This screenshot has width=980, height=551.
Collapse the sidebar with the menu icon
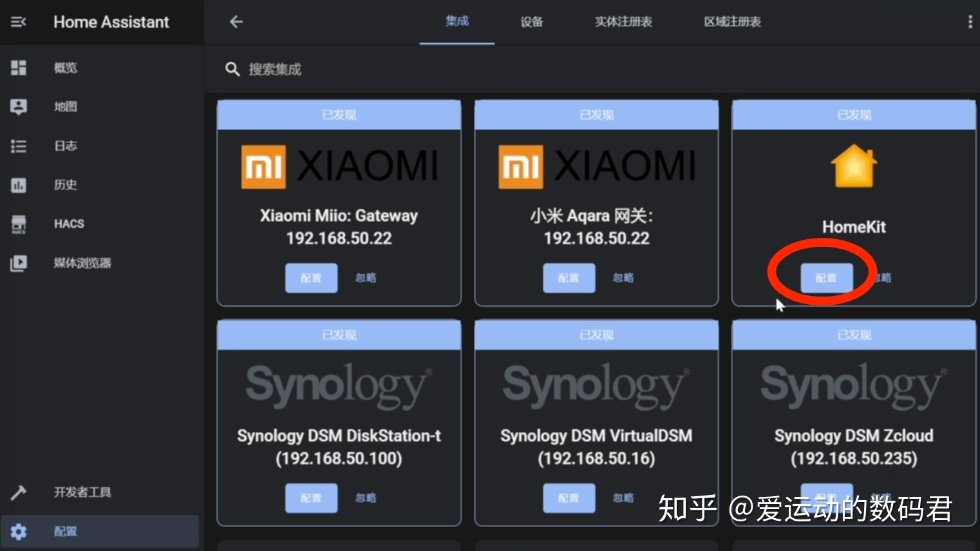click(x=19, y=22)
